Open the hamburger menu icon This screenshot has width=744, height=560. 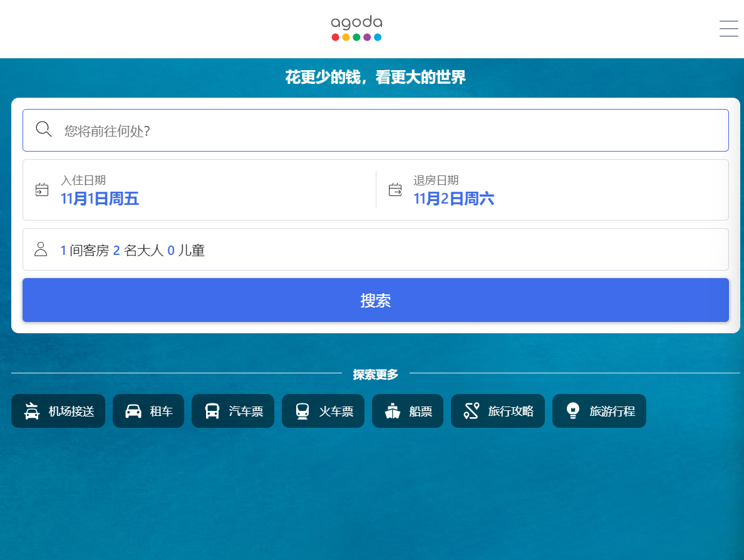(728, 28)
